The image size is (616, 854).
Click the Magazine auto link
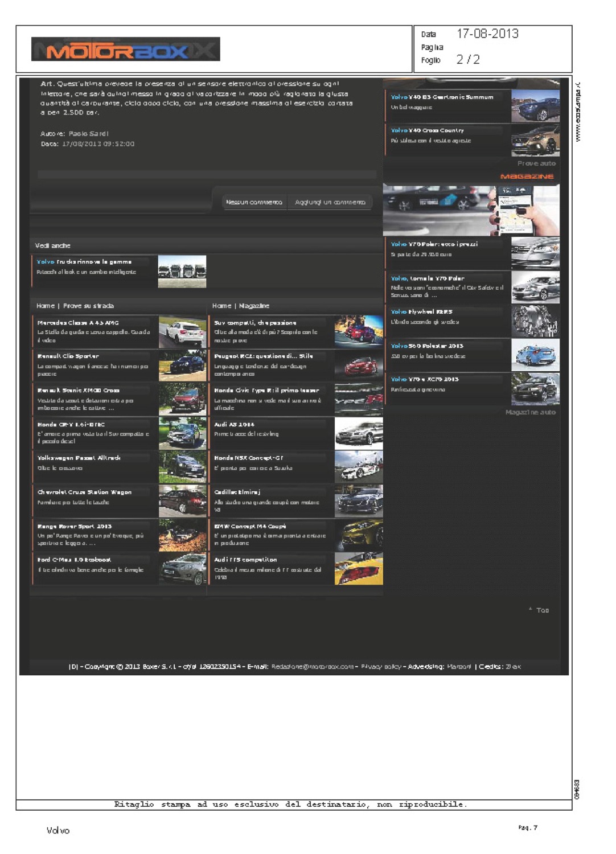(x=530, y=412)
